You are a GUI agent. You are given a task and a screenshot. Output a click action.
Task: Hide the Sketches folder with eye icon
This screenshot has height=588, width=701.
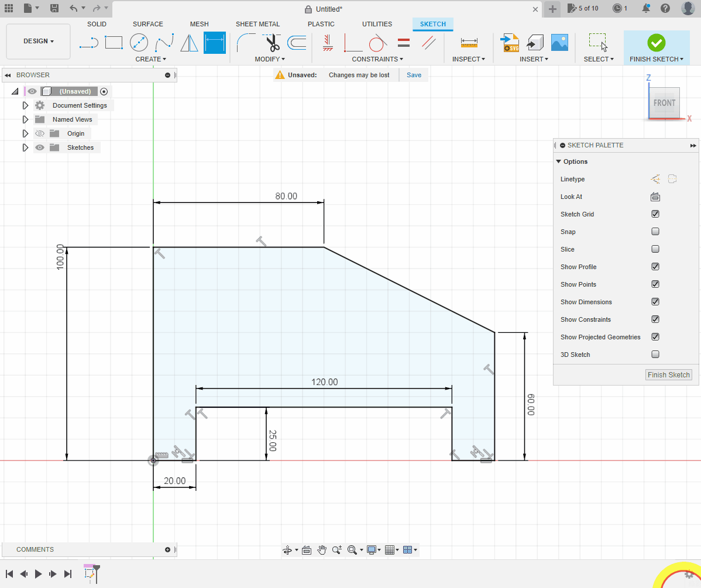pos(40,147)
